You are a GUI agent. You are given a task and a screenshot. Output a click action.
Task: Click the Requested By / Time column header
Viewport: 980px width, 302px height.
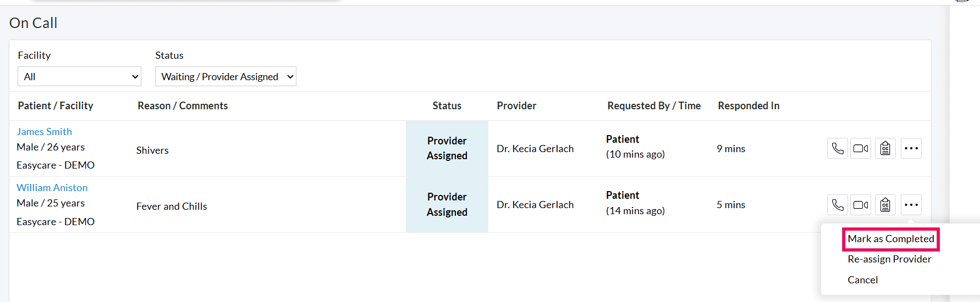[654, 106]
